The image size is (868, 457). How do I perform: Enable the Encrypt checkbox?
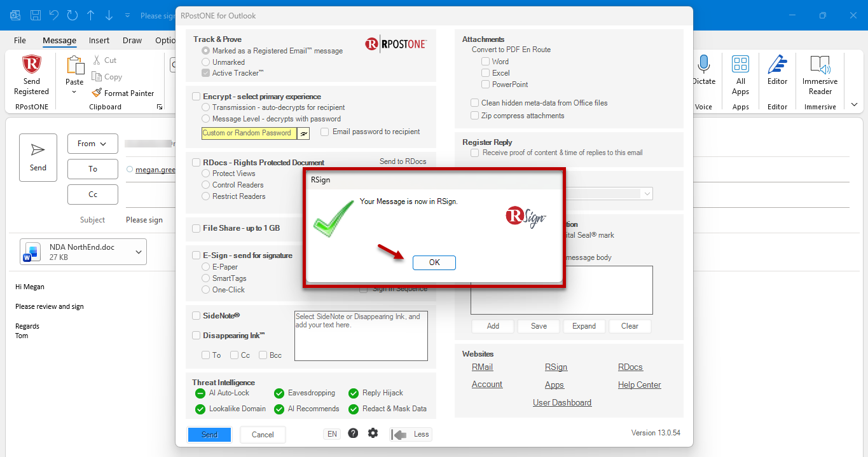(x=196, y=97)
